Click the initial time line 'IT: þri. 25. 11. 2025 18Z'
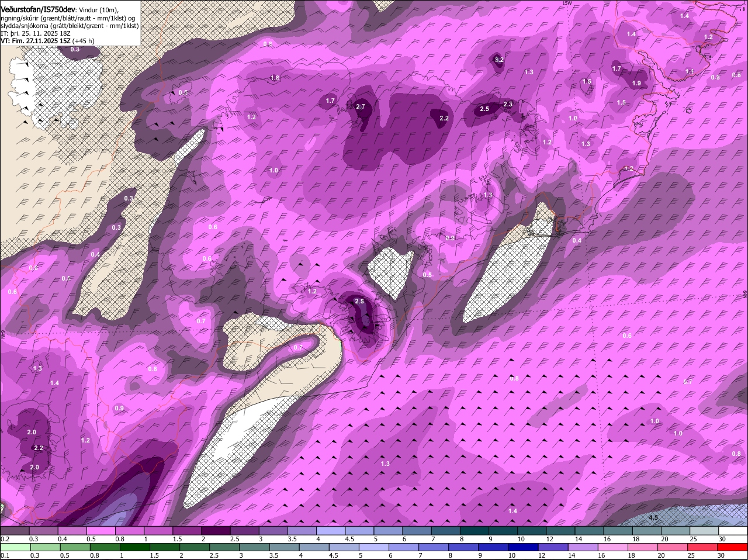 click(x=36, y=33)
